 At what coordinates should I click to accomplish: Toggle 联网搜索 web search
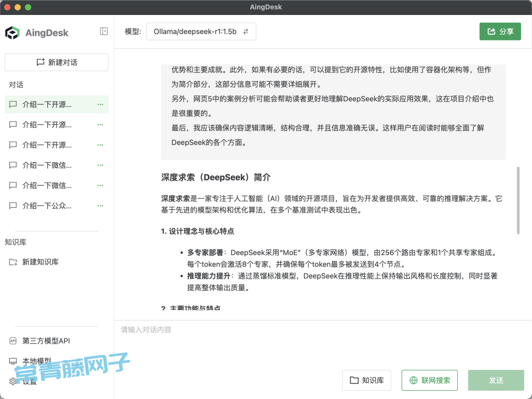click(x=430, y=380)
